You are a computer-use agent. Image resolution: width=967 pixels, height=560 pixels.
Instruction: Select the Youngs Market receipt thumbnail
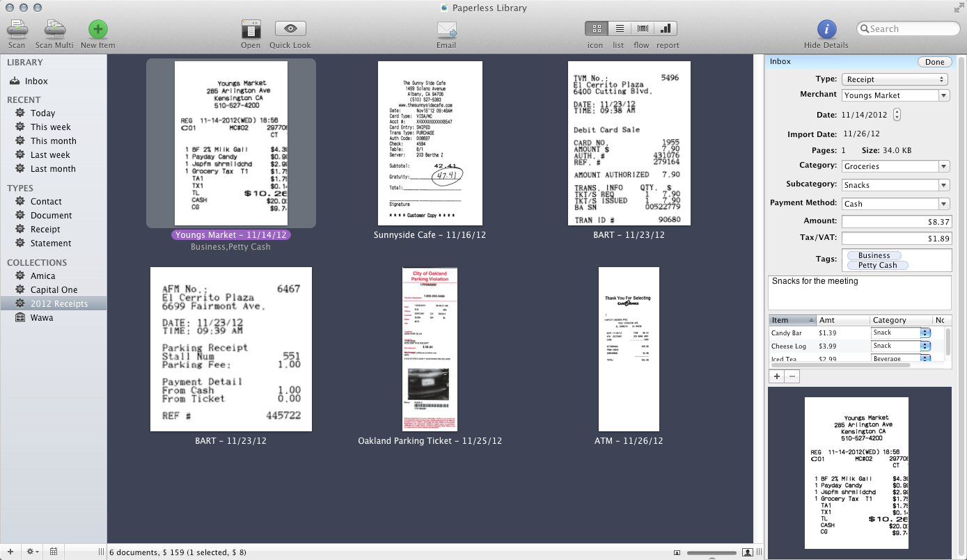coord(230,143)
